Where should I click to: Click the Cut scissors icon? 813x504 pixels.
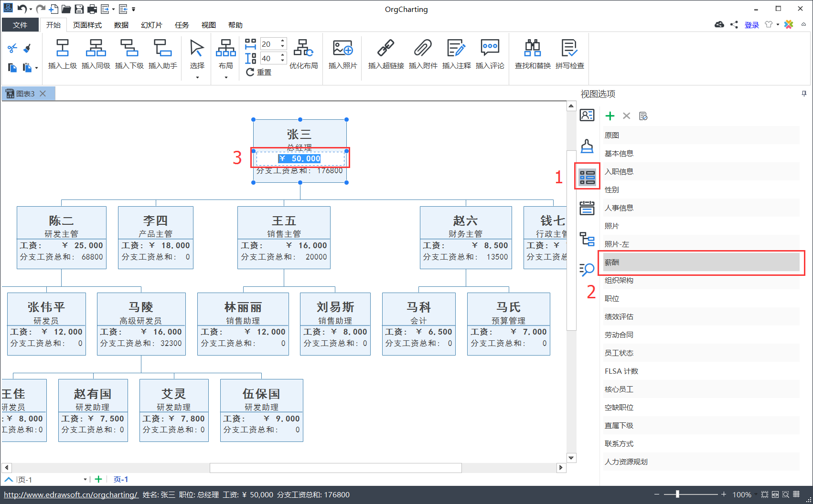12,48
